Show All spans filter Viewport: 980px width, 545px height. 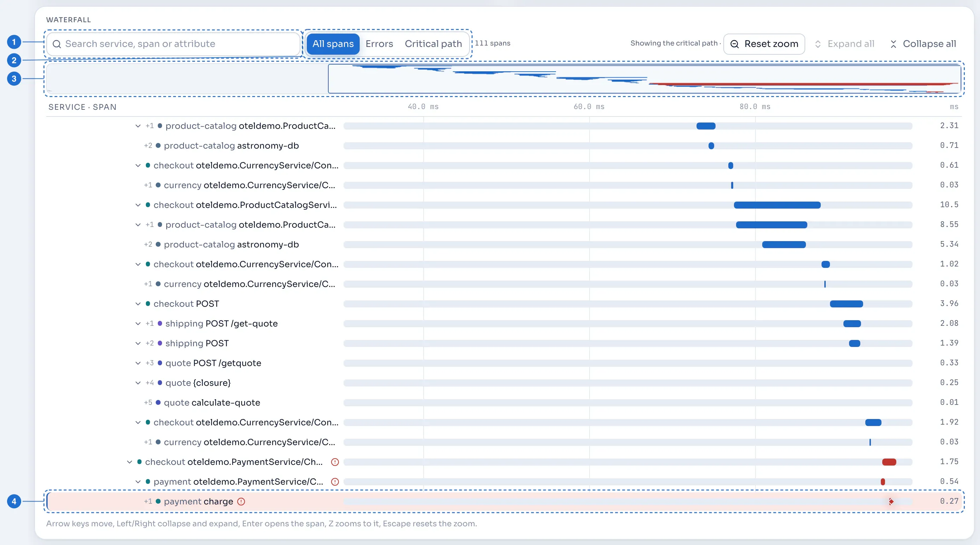333,44
